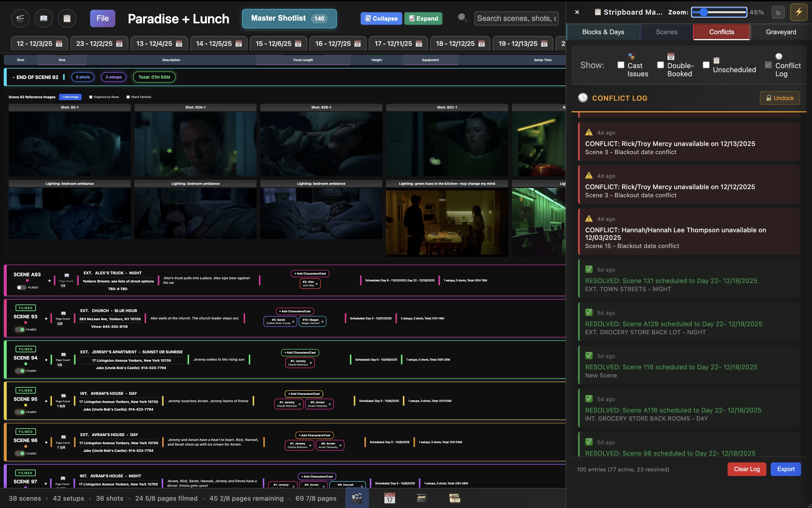Enable the Cast Issues checkbox
Image resolution: width=812 pixels, height=508 pixels.
click(x=621, y=65)
